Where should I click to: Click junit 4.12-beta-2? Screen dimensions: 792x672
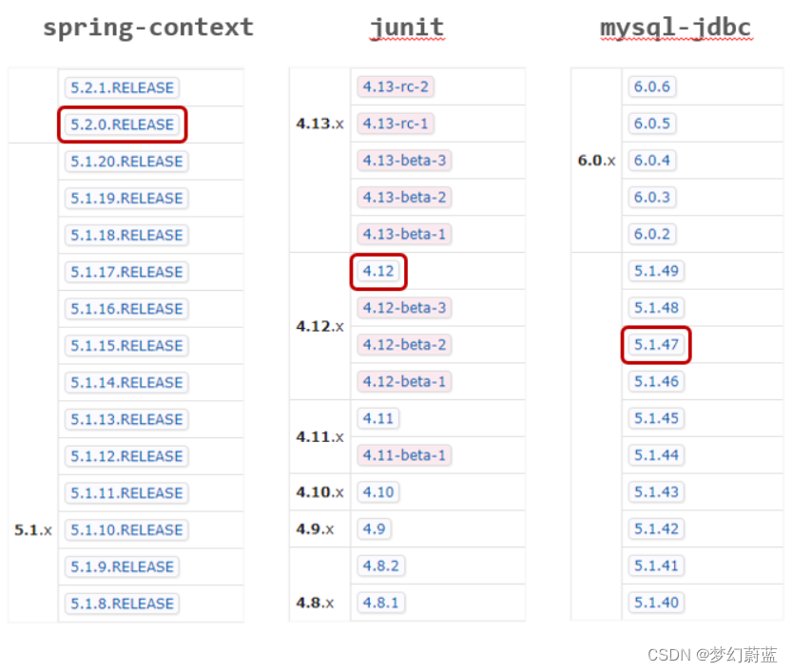point(404,344)
